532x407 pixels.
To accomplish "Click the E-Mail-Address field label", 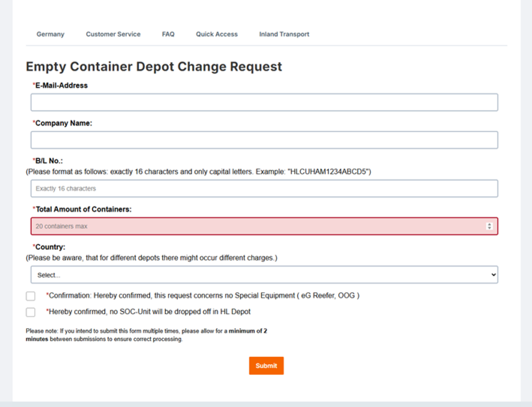I will [61, 86].
